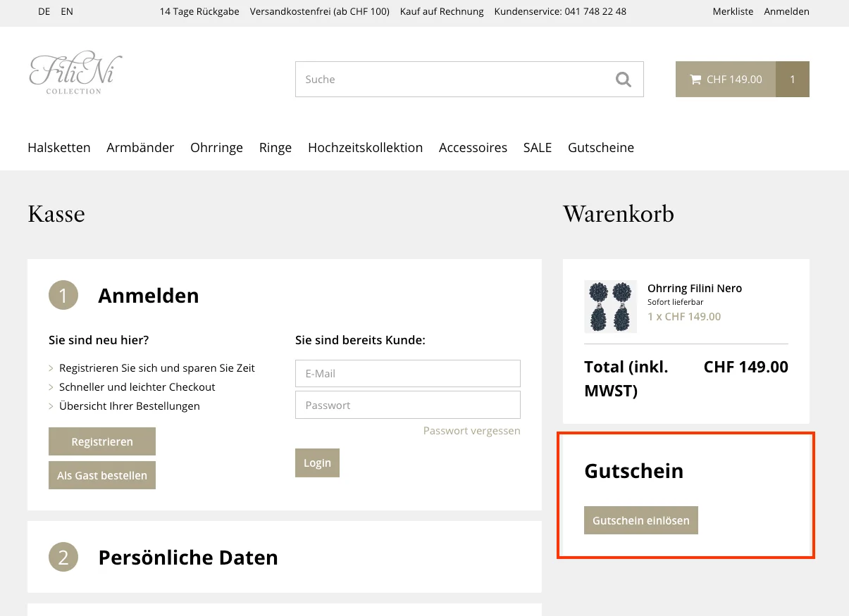Click into the E-Mail input field

tap(407, 373)
